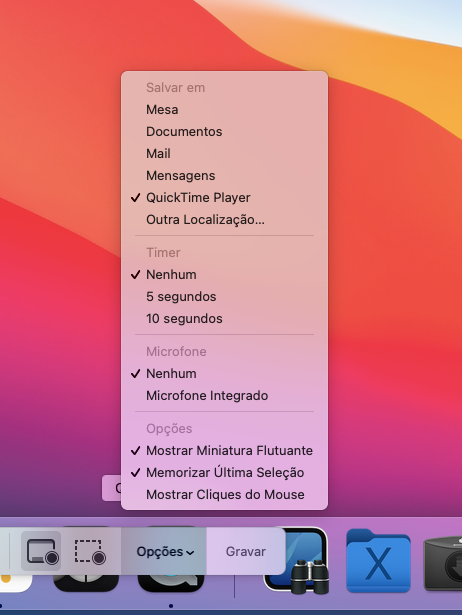
Task: Enable Mostrar Cliques do Mouse
Action: (x=224, y=495)
